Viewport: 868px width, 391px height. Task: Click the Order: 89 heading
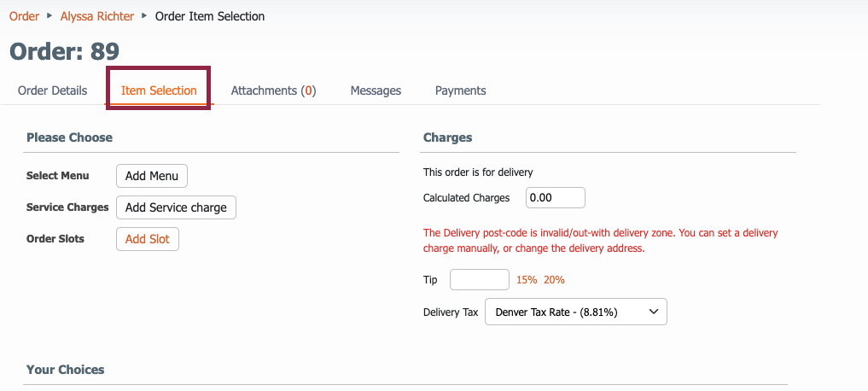64,51
